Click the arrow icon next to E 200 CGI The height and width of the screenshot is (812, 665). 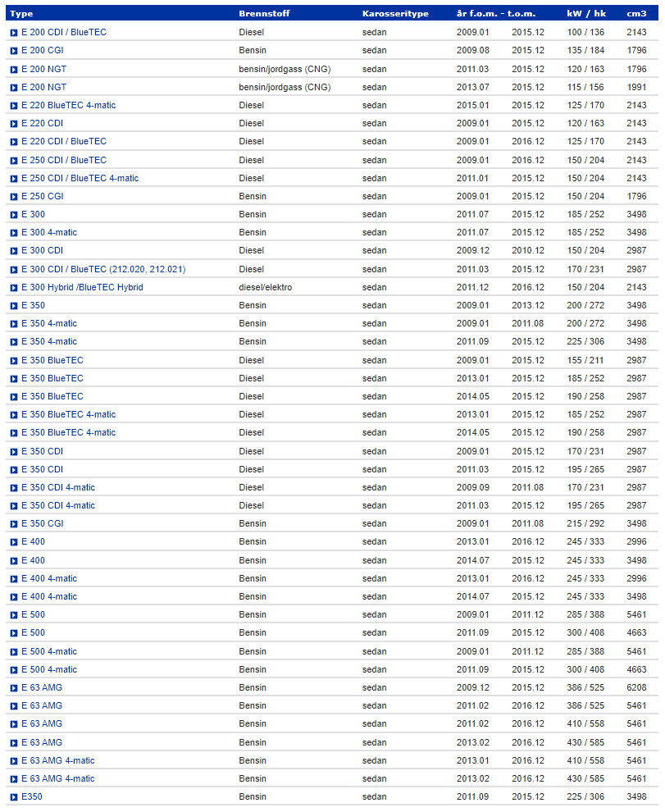(x=14, y=51)
